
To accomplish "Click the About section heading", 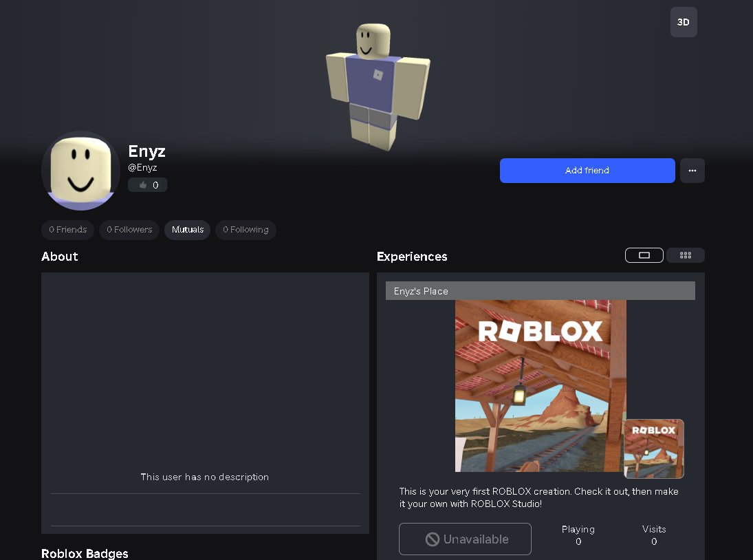I will (x=60, y=257).
